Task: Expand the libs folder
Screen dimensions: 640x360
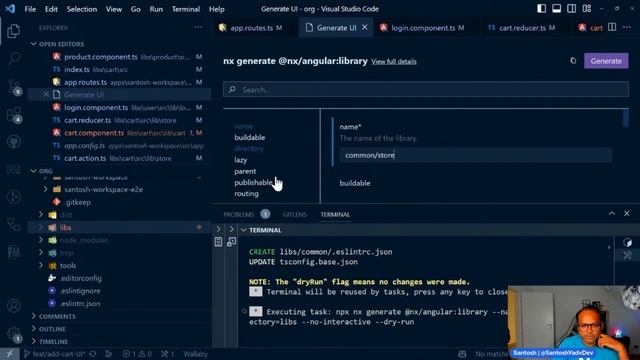Action: (x=41, y=227)
